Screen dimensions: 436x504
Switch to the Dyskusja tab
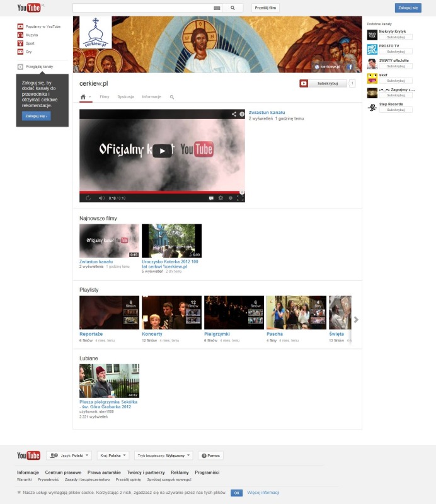pos(125,97)
